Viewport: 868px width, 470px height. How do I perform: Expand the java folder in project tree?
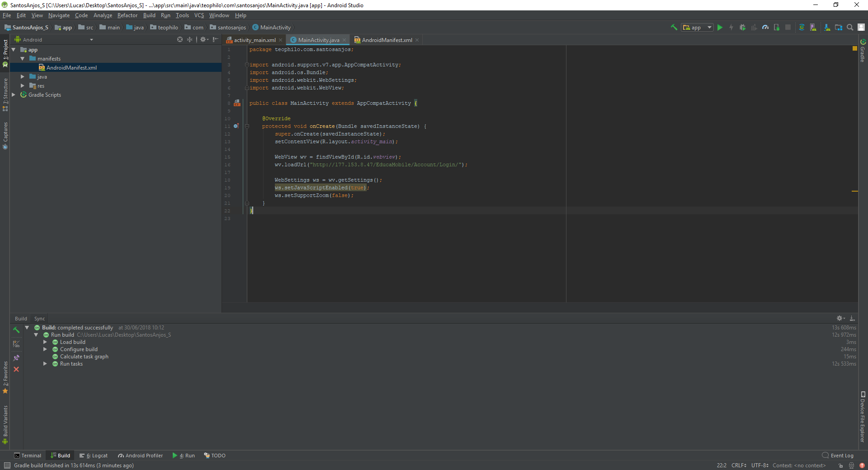point(23,77)
